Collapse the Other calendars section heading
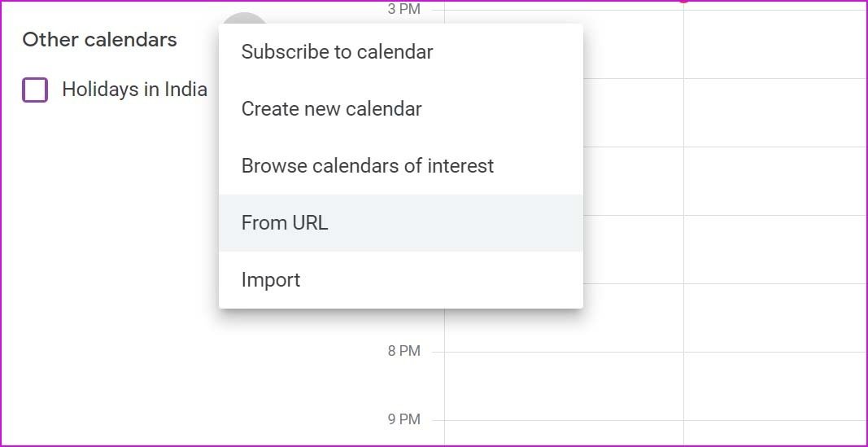The width and height of the screenshot is (868, 447). coord(99,40)
